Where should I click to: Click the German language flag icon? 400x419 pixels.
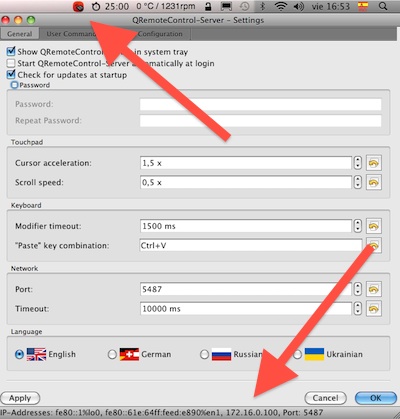pyautogui.click(x=129, y=354)
